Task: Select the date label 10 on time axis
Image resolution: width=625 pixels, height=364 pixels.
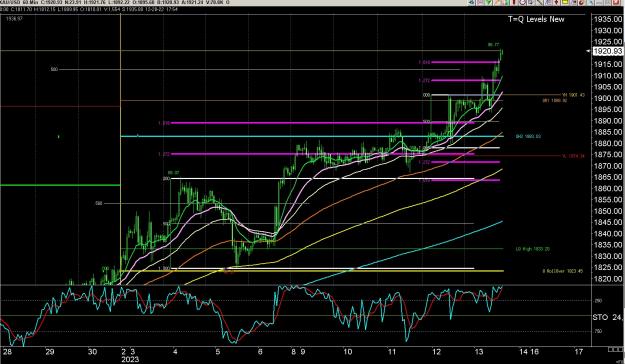Action: click(x=348, y=352)
